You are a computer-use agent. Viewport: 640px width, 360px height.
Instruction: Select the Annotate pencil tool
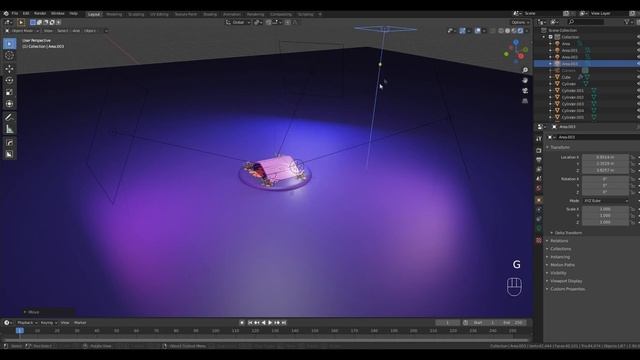pyautogui.click(x=9, y=117)
